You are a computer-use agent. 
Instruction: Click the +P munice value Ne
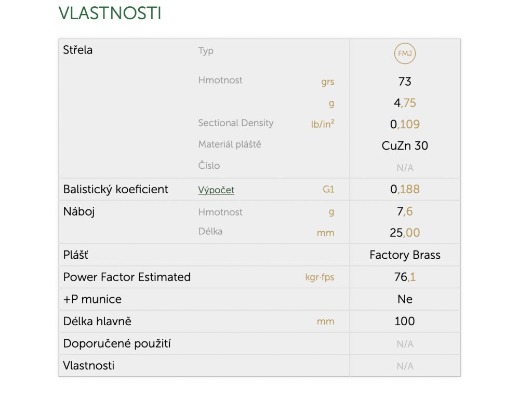(x=405, y=299)
